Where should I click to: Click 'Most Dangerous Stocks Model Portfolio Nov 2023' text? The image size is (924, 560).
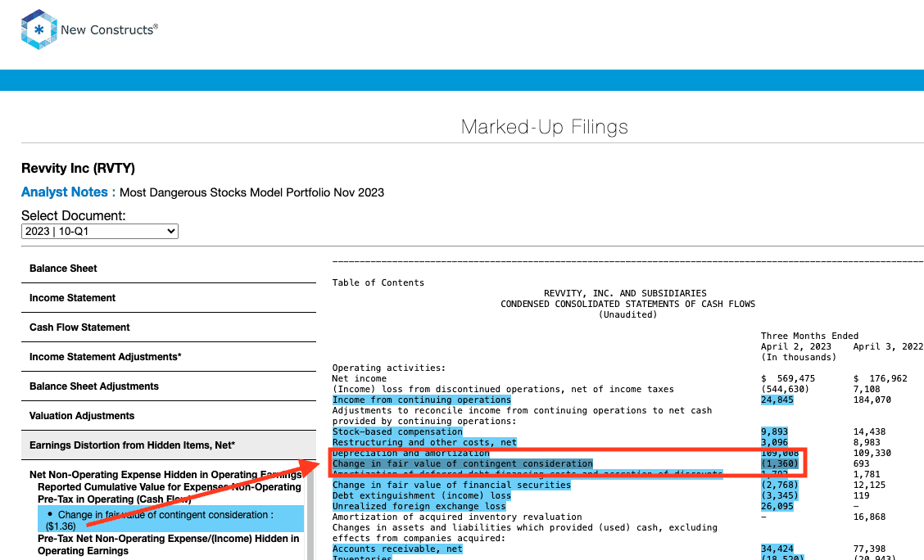[251, 192]
